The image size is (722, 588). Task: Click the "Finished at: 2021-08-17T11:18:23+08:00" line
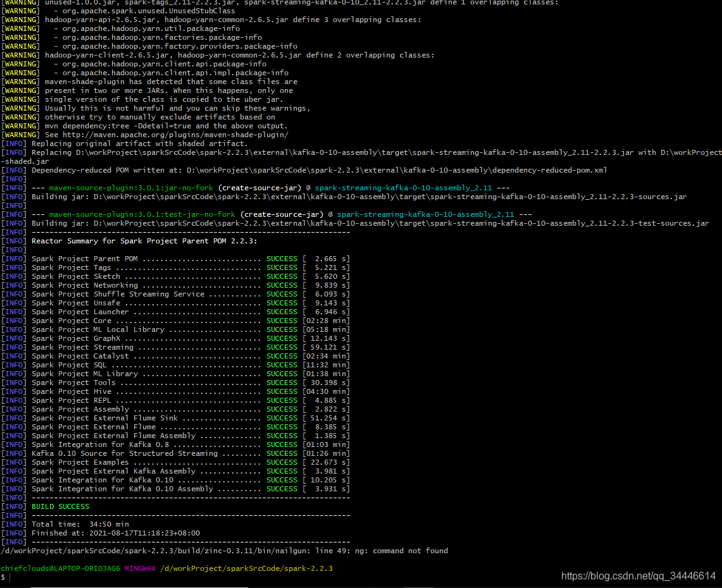(x=116, y=533)
